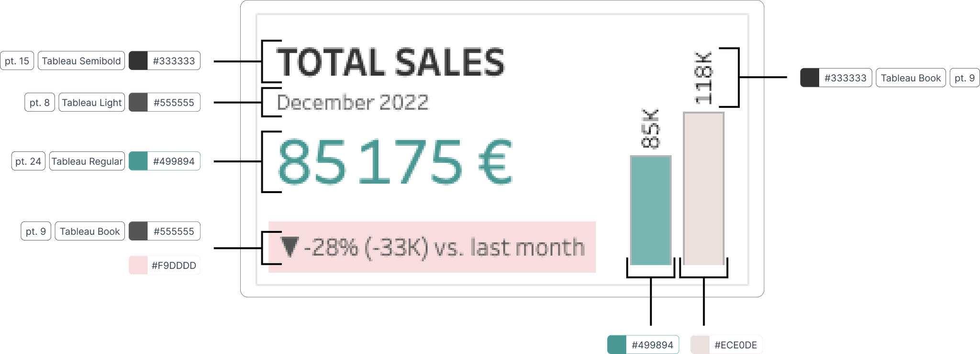Click the Tableau Semibold label

[x=81, y=61]
